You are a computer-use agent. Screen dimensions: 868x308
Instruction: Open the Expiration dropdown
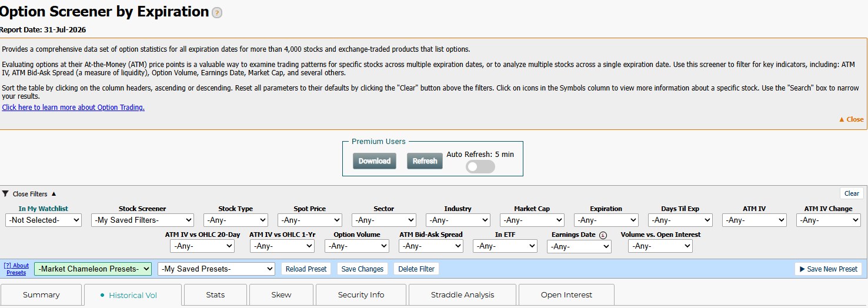point(606,220)
